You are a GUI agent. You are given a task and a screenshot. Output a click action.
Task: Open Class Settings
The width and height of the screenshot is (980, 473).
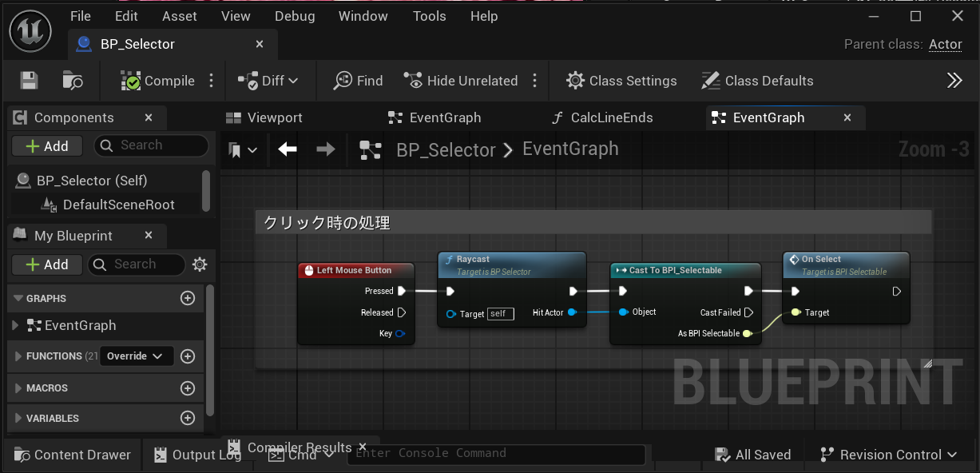coord(621,81)
